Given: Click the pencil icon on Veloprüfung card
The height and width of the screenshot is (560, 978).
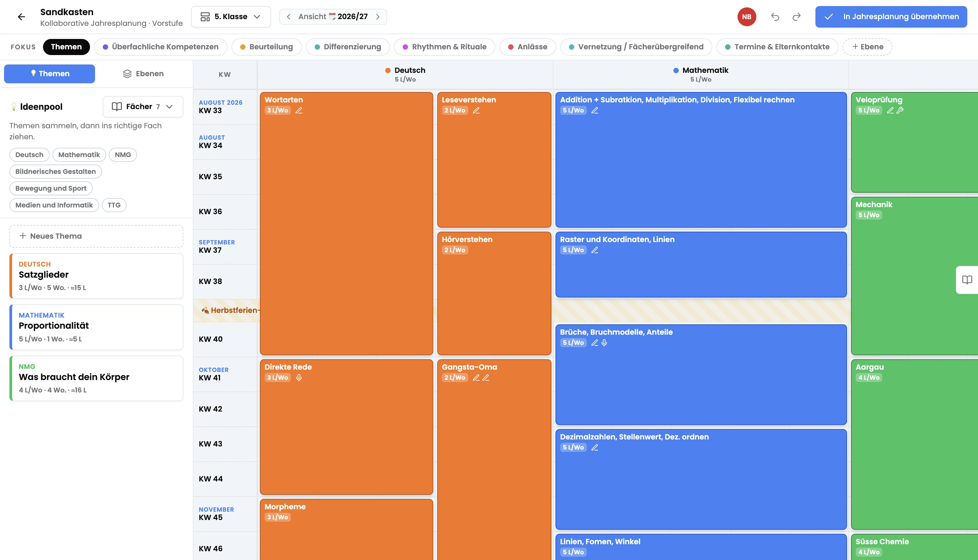Looking at the screenshot, I should [x=890, y=110].
